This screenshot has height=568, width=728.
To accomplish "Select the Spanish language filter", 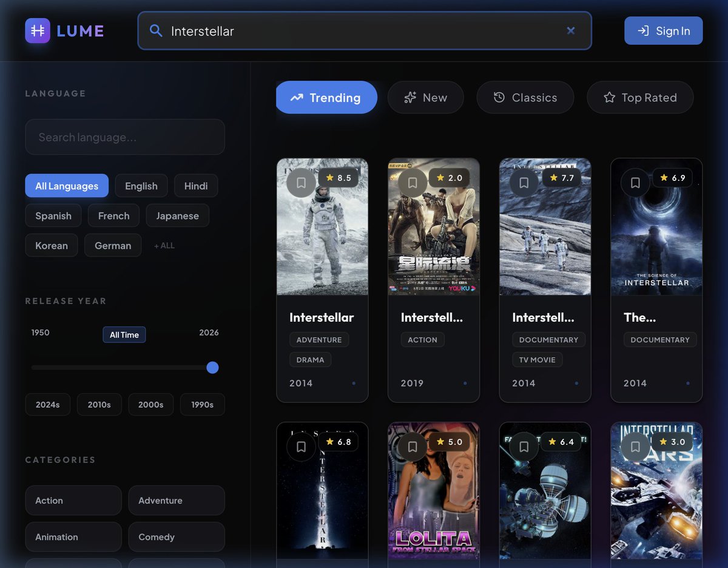I will (x=53, y=215).
